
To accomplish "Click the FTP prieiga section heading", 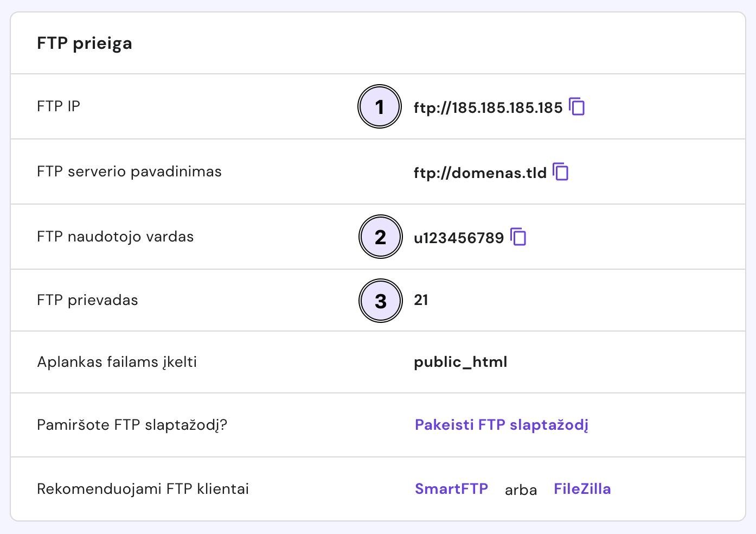I will coord(85,43).
